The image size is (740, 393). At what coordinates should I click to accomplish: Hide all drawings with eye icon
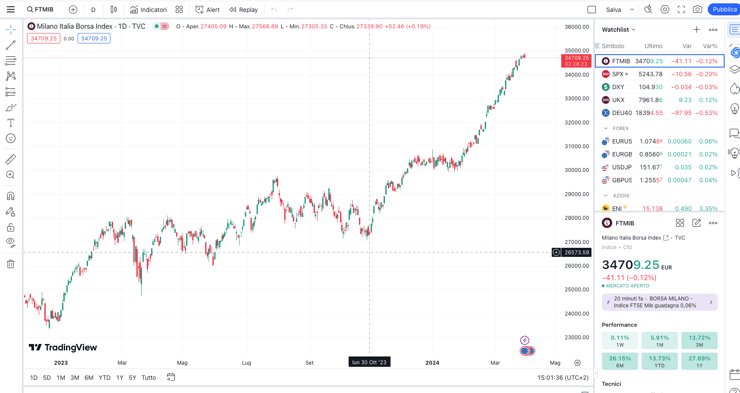coord(10,243)
